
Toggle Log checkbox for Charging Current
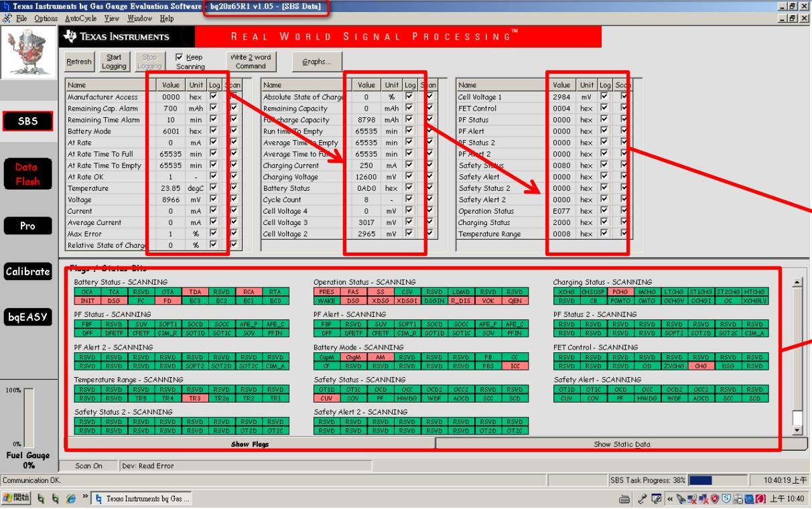409,165
